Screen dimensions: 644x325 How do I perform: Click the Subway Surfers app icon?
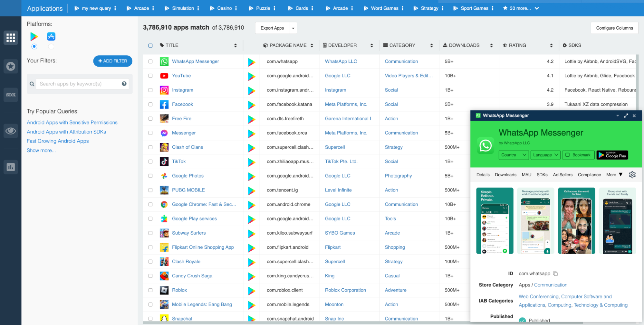point(164,233)
